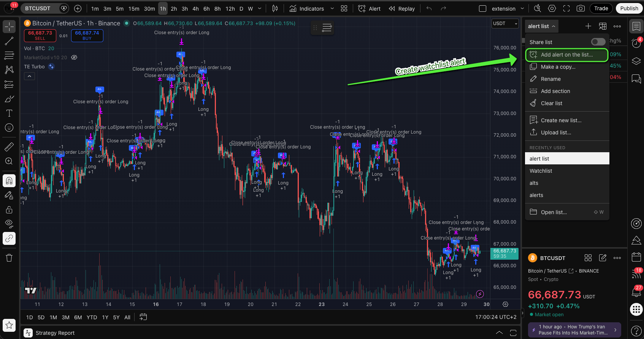Viewport: 644px width, 339px height.
Task: Select the text annotation tool
Action: (9, 113)
